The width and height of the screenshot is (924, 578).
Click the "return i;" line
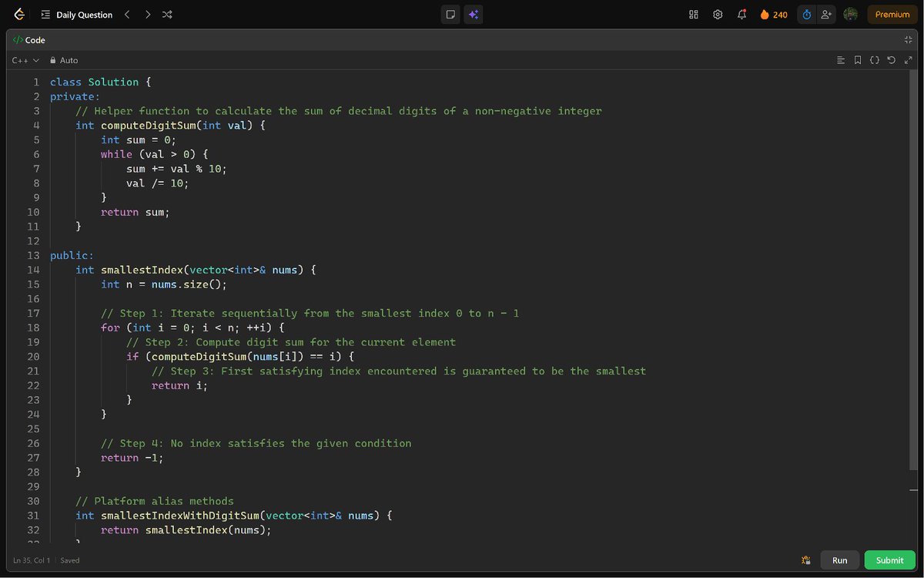(180, 385)
